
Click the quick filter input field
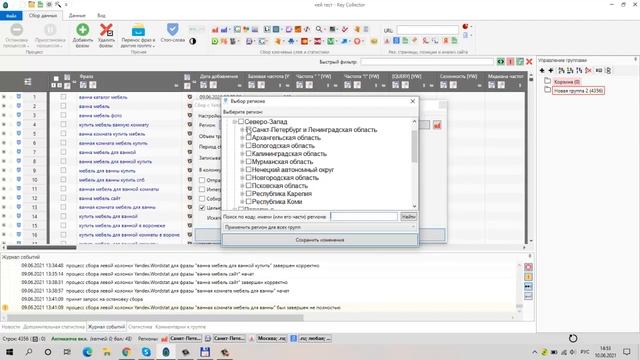(x=427, y=62)
